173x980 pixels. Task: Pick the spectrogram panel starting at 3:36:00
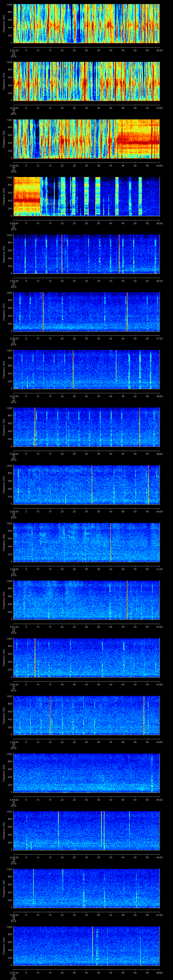87,312
